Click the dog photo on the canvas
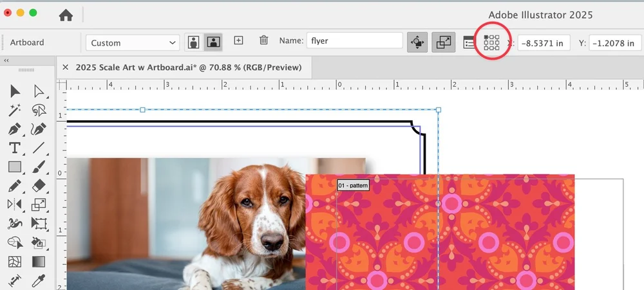The image size is (644, 290). pos(185,224)
